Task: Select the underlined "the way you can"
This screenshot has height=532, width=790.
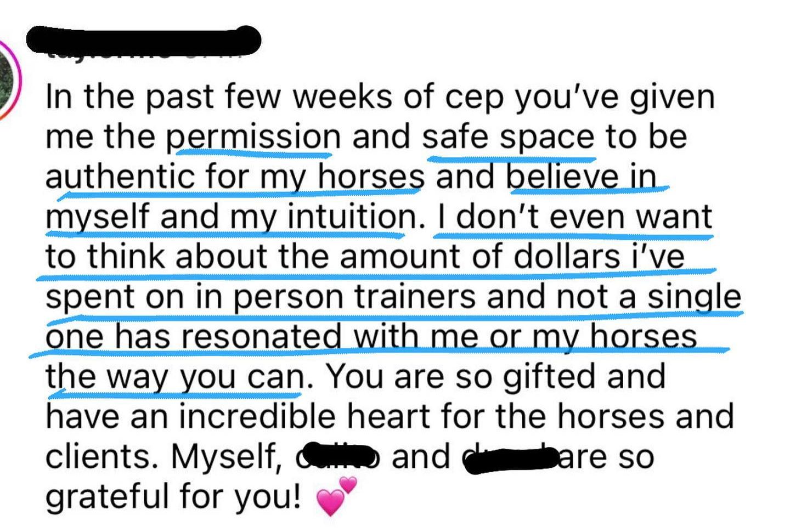Action: [x=176, y=377]
